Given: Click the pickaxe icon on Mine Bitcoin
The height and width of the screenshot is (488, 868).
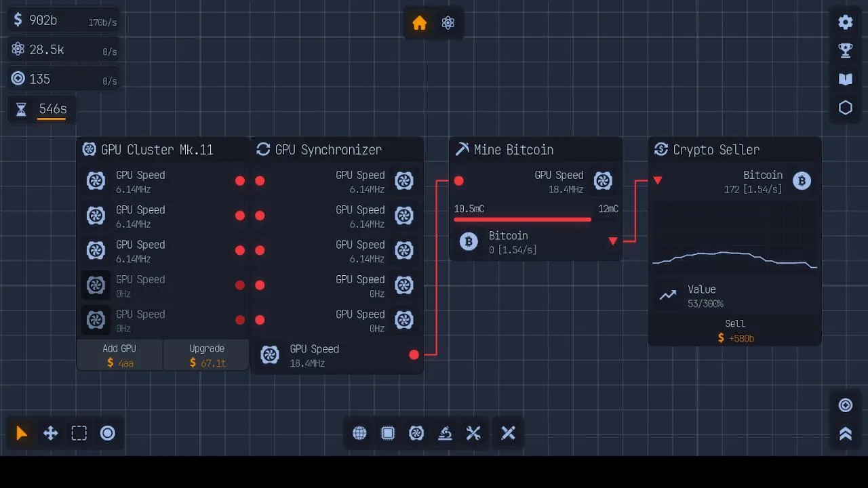Looking at the screenshot, I should tap(462, 150).
